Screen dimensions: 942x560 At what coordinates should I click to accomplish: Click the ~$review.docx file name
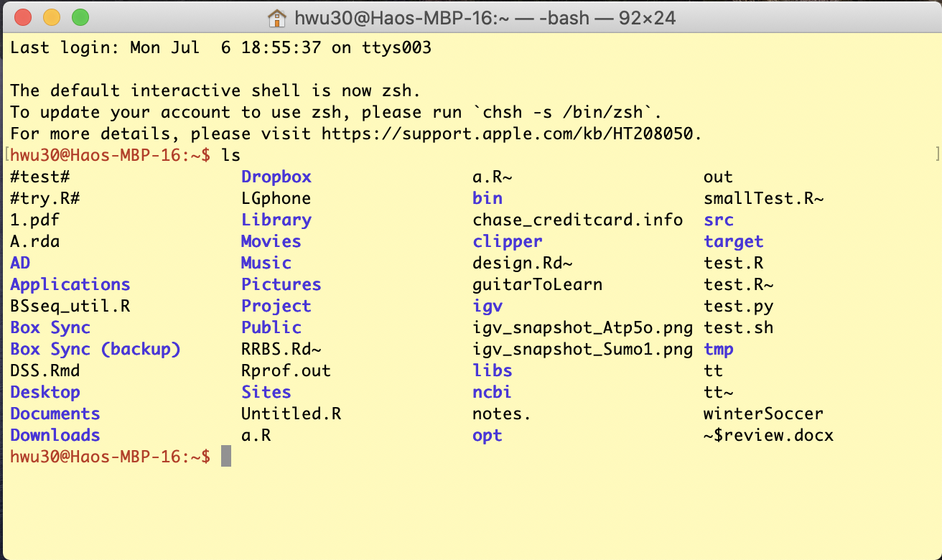(769, 436)
